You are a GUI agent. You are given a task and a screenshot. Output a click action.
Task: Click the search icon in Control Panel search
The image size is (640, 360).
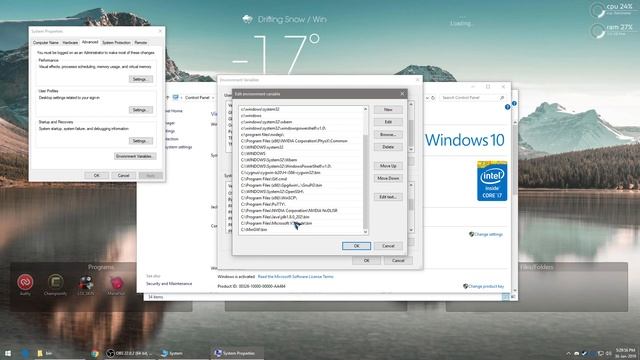[x=502, y=98]
